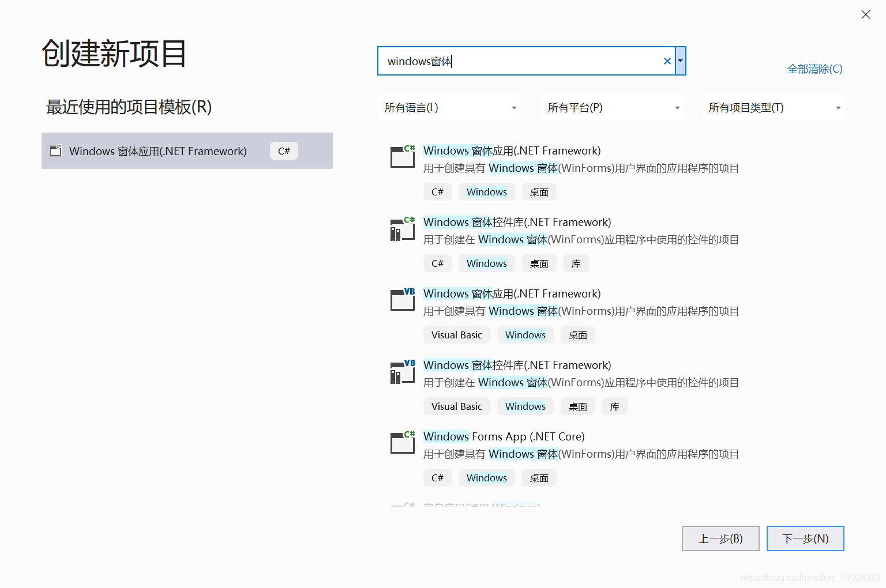The image size is (886, 588).
Task: Select recent template Windows 窗体应用(.NET Framework)
Action: [187, 150]
